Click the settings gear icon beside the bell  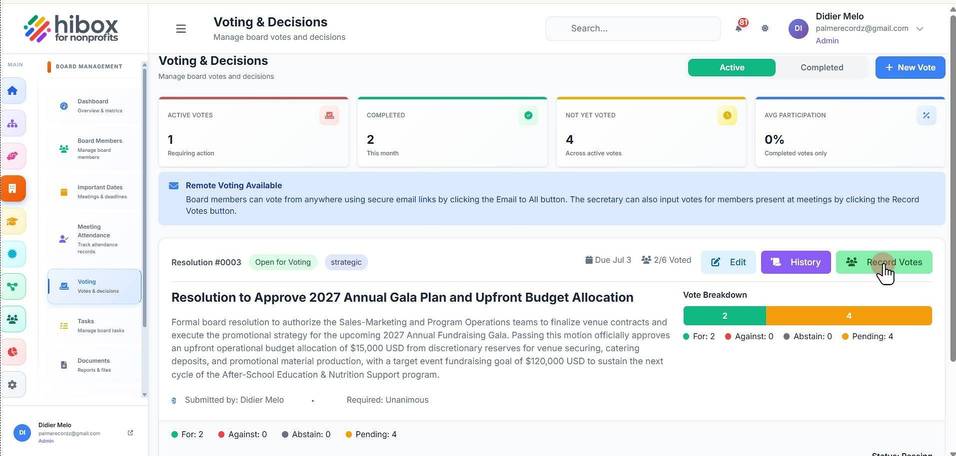coord(765,29)
